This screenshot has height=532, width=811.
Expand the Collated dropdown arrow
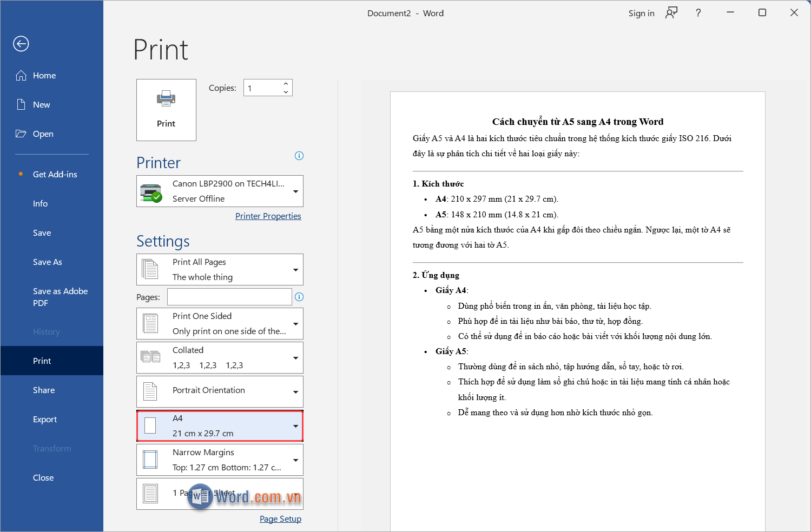pos(295,358)
